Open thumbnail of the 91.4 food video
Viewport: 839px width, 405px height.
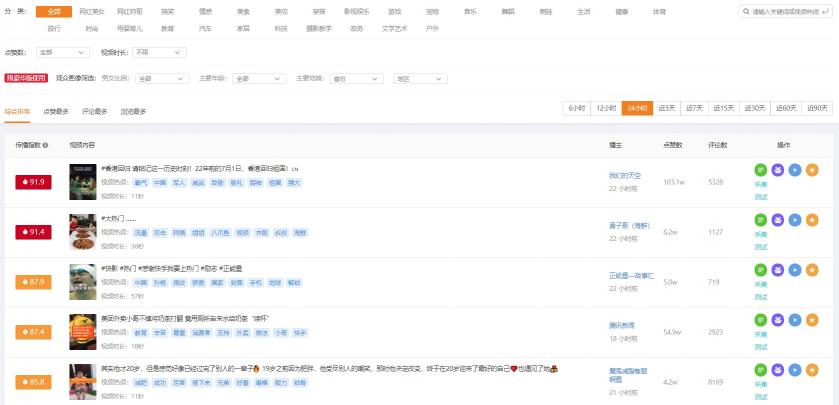point(82,232)
